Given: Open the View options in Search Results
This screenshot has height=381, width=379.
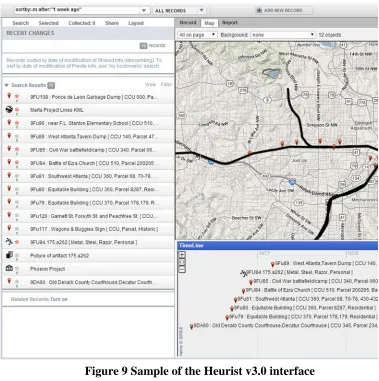Looking at the screenshot, I should point(150,84).
